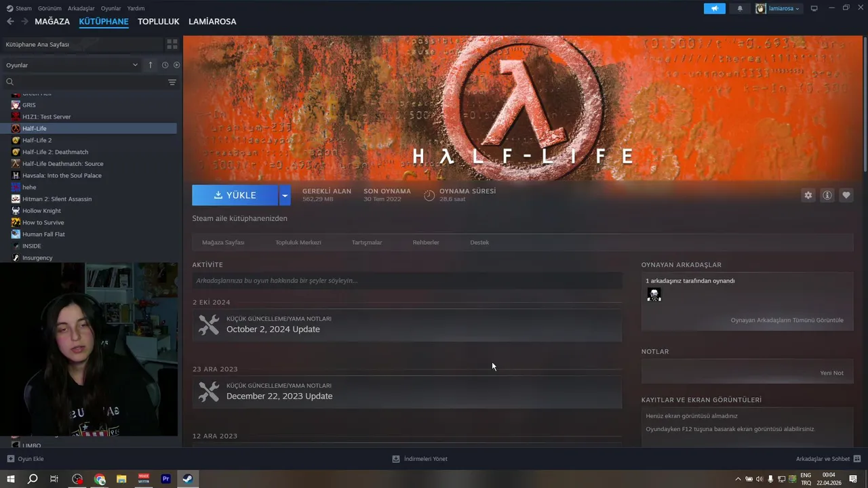Viewport: 868px width, 488px height.
Task: Open advanced filter options icon
Action: pos(172,82)
